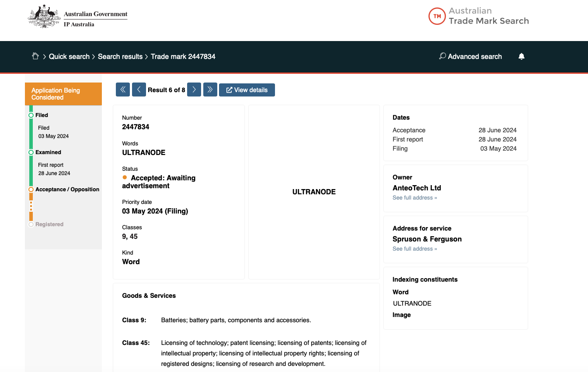Open Advanced search

pyautogui.click(x=470, y=56)
